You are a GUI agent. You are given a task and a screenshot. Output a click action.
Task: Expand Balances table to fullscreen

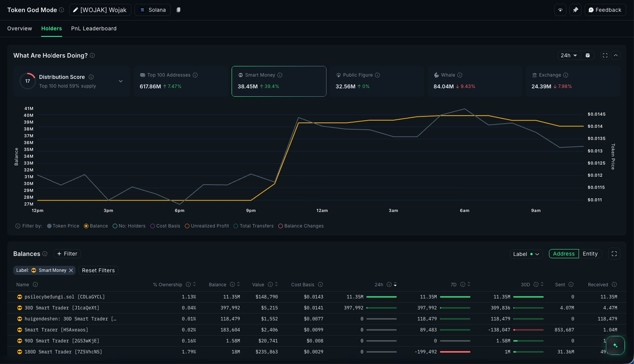point(614,254)
